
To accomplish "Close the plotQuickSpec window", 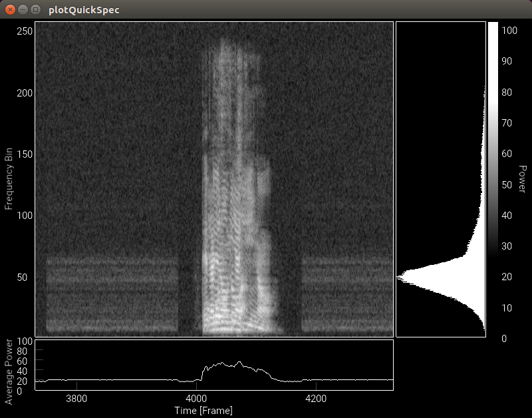I will [x=11, y=10].
